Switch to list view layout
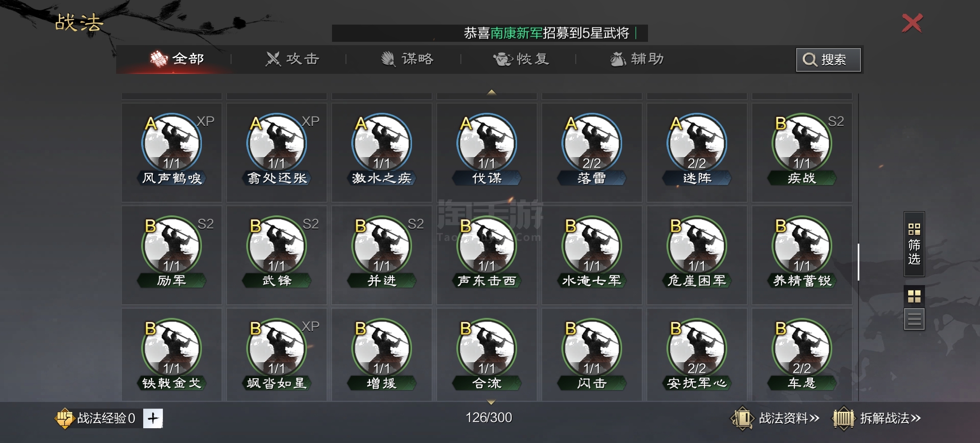The image size is (980, 443). click(x=914, y=319)
